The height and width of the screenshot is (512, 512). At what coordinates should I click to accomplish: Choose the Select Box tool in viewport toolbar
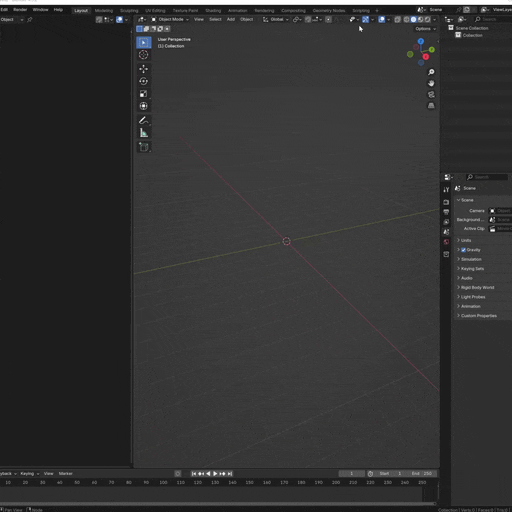pos(144,43)
